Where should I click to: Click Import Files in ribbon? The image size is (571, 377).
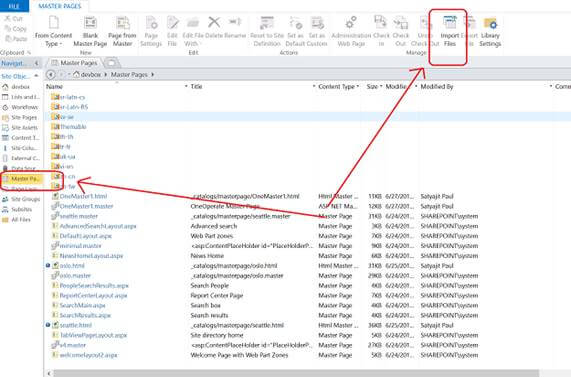point(450,31)
